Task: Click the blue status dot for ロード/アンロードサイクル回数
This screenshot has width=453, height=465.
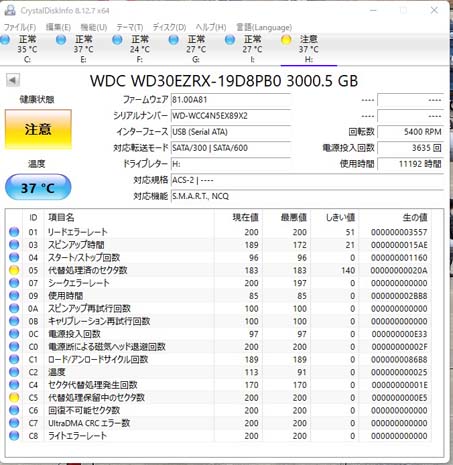Action: pyautogui.click(x=14, y=359)
